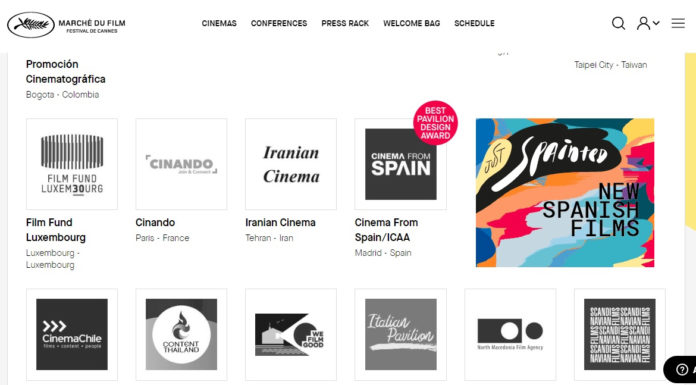The image size is (696, 385).
Task: Click the Film Fund Luxembourg title link
Action: (55, 230)
